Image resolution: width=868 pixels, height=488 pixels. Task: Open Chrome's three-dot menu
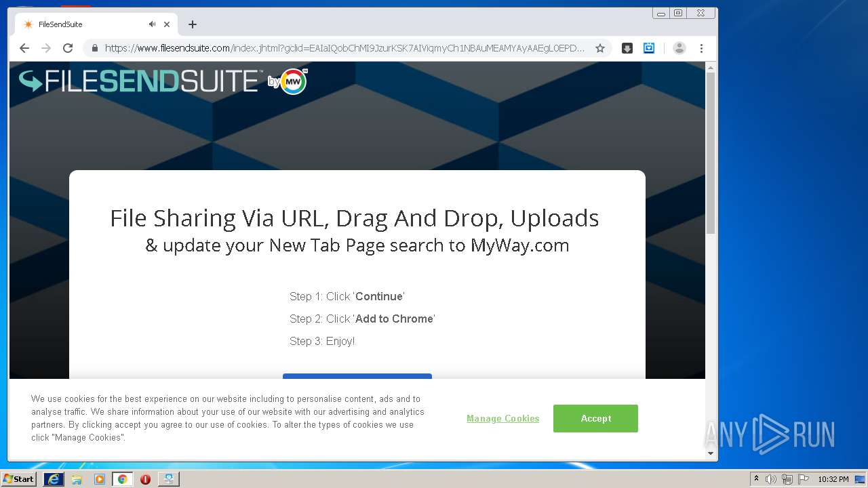pos(701,48)
